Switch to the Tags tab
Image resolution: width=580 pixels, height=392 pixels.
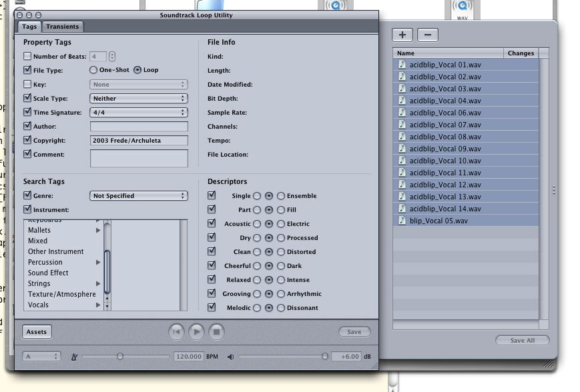pos(29,27)
